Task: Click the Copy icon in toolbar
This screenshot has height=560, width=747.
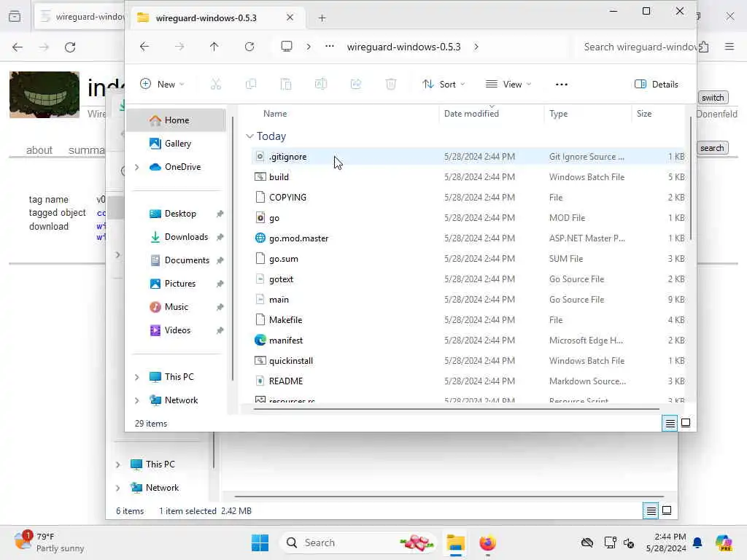Action: pyautogui.click(x=251, y=85)
